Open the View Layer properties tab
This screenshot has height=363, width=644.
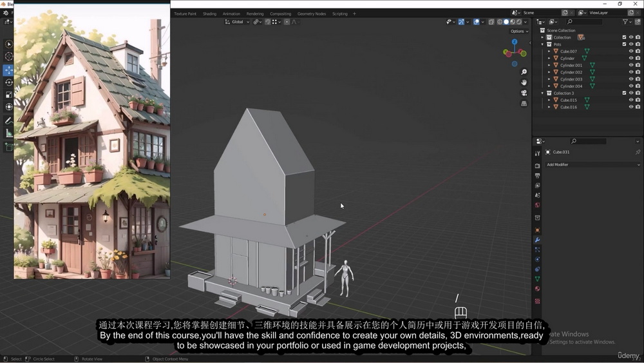[537, 186]
